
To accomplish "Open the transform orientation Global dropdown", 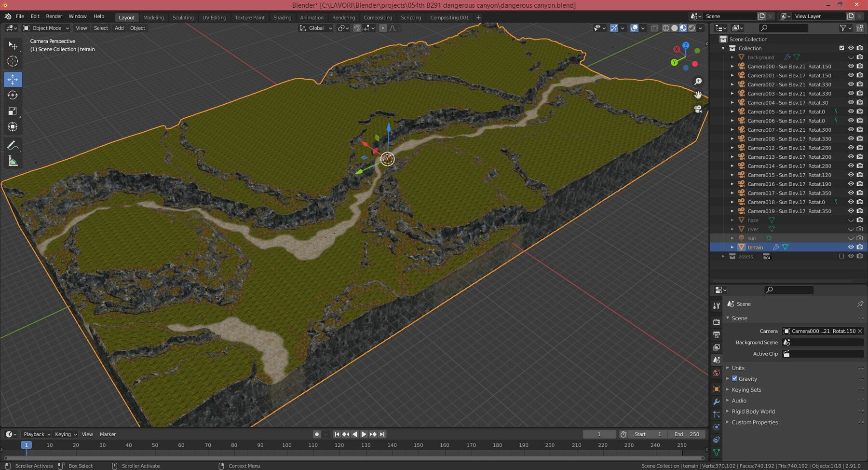I will [x=316, y=28].
